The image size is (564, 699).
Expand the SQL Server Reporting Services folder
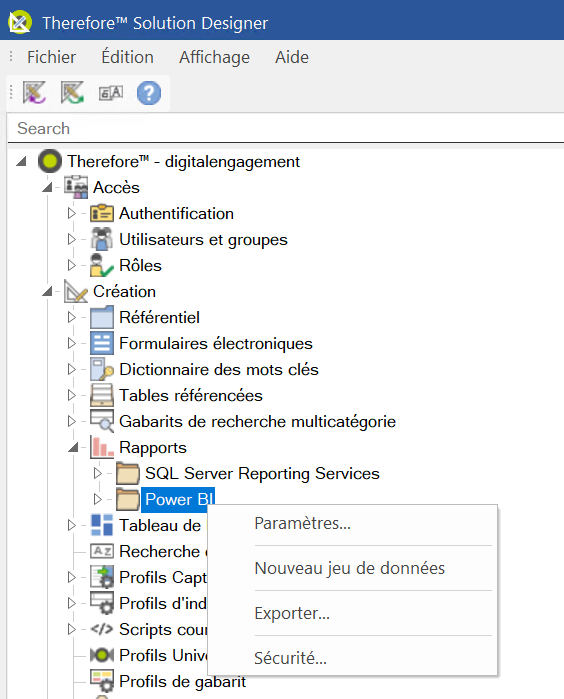click(98, 473)
